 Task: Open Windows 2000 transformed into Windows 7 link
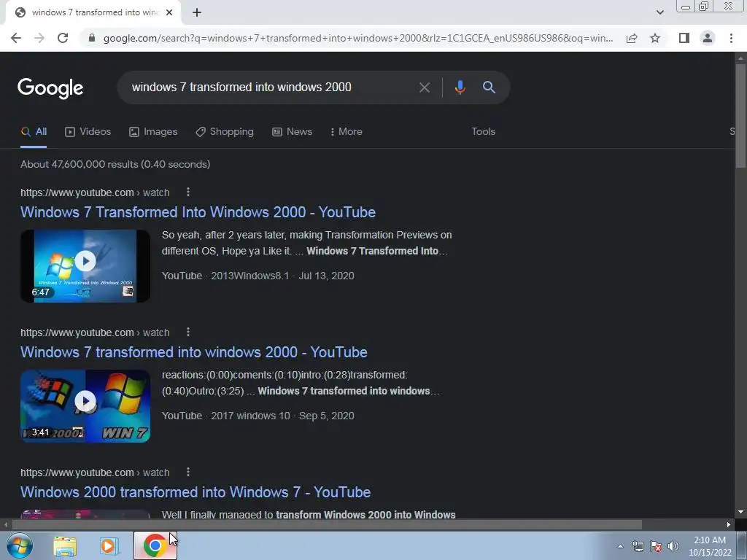point(196,492)
